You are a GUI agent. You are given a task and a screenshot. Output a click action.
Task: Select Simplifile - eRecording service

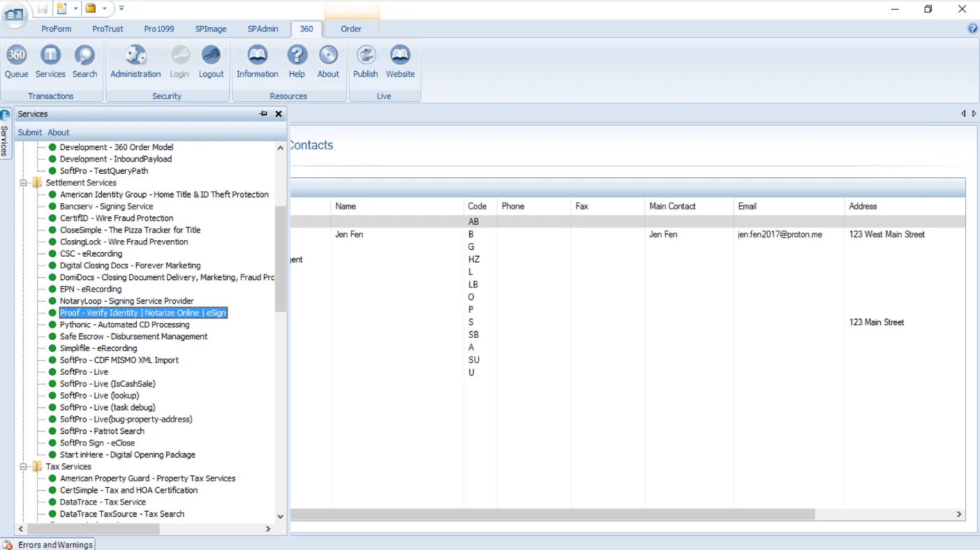pyautogui.click(x=98, y=348)
